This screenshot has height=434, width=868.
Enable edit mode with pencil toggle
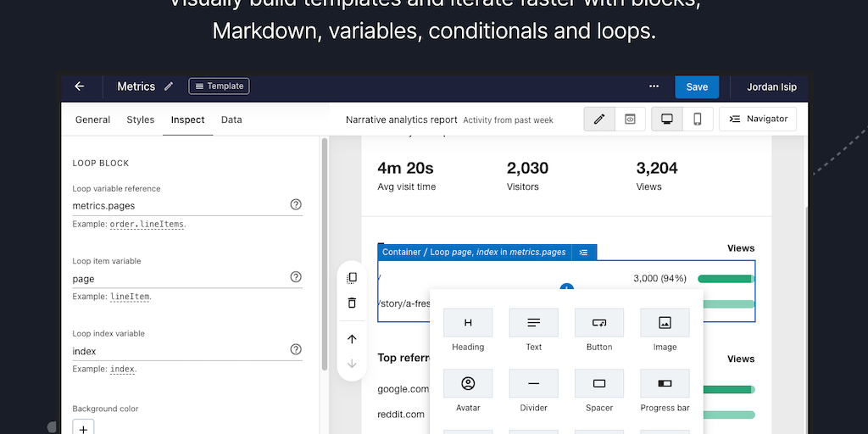tap(599, 119)
